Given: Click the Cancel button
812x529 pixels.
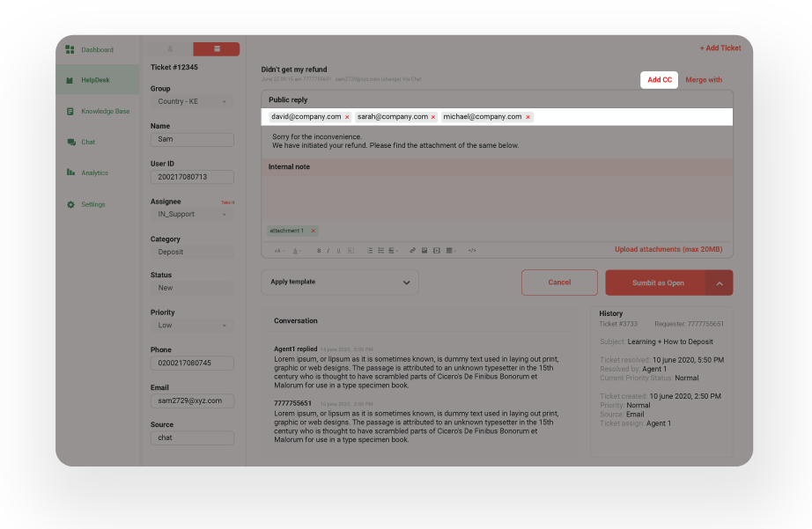Looking at the screenshot, I should point(559,283).
